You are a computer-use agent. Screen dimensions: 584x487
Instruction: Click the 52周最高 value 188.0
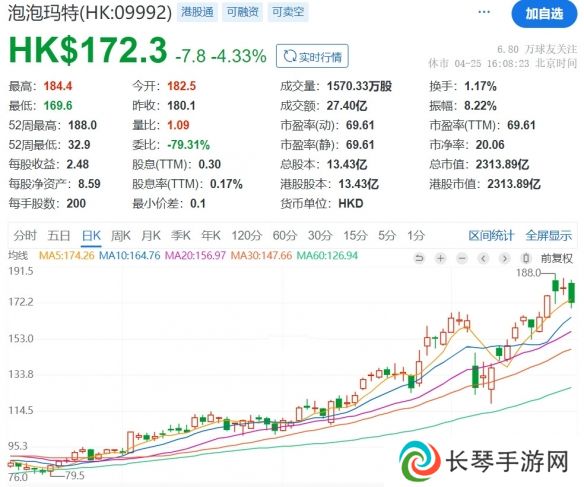[83, 125]
